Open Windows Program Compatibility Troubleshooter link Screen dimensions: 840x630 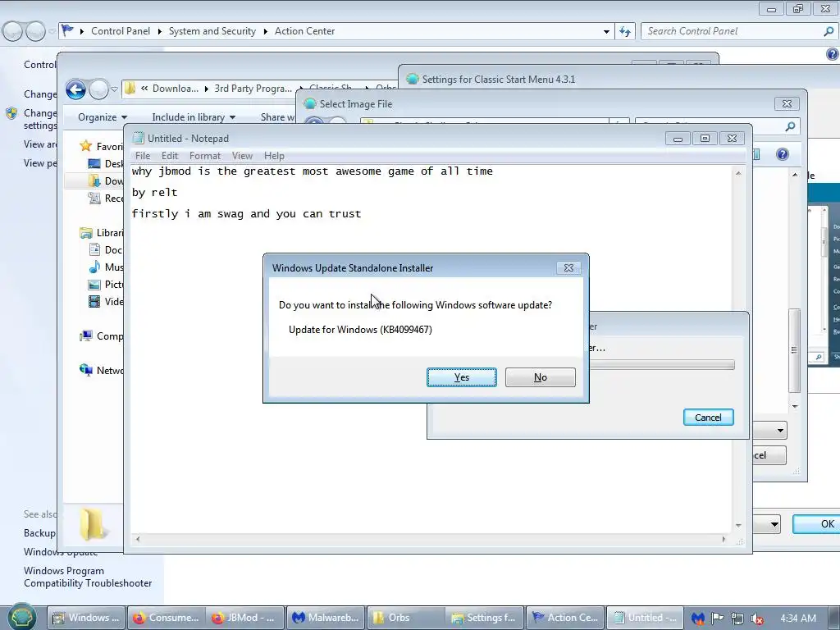click(x=88, y=577)
